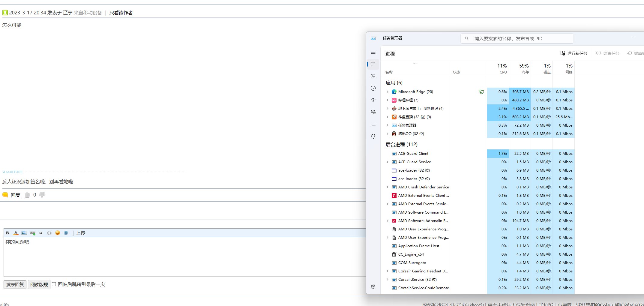The width and height of the screenshot is (644, 306).
Task: Expand the ACE-Guard Service row
Action: click(x=387, y=162)
